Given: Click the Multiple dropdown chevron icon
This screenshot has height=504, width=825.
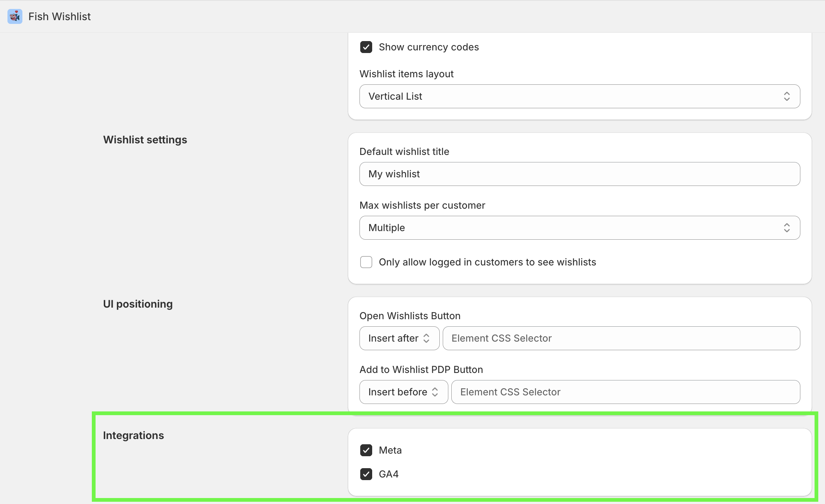Looking at the screenshot, I should point(787,228).
